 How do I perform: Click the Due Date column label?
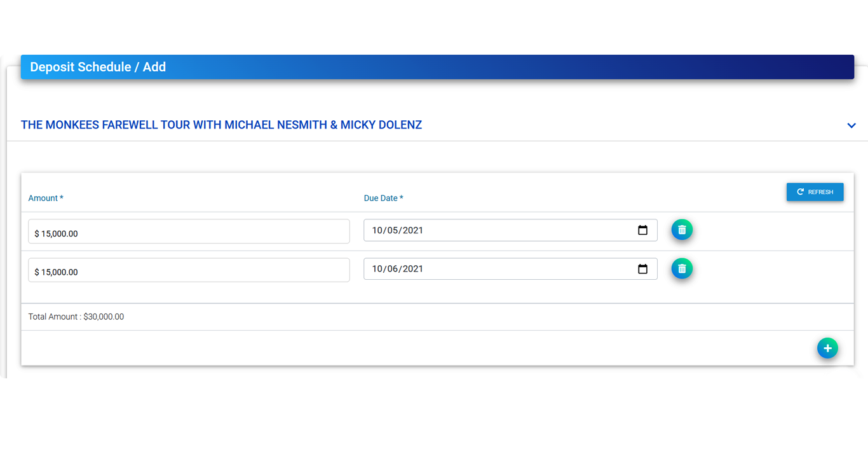(x=383, y=198)
